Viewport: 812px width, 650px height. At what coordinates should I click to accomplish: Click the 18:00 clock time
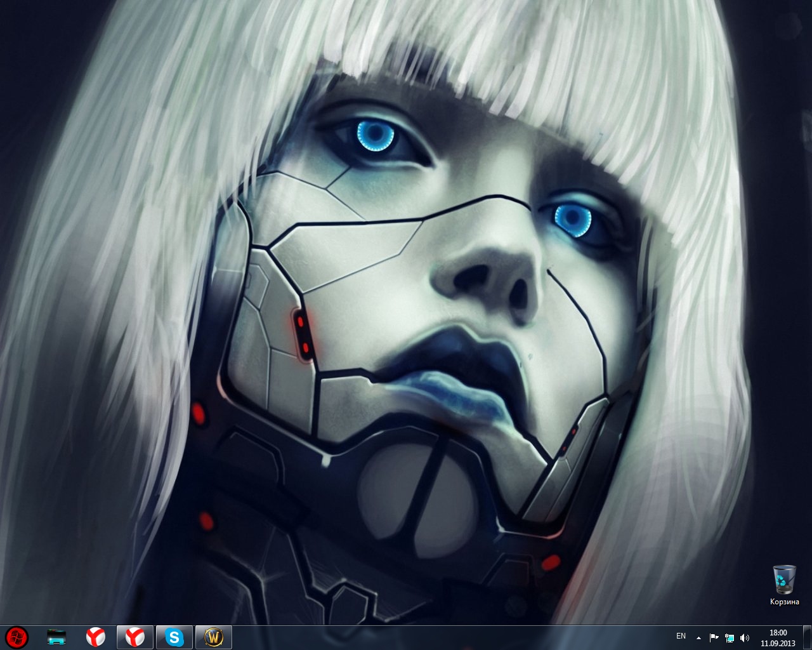pyautogui.click(x=778, y=632)
